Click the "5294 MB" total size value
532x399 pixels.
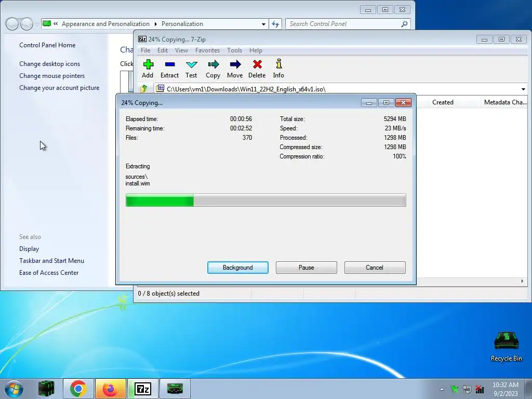(395, 119)
